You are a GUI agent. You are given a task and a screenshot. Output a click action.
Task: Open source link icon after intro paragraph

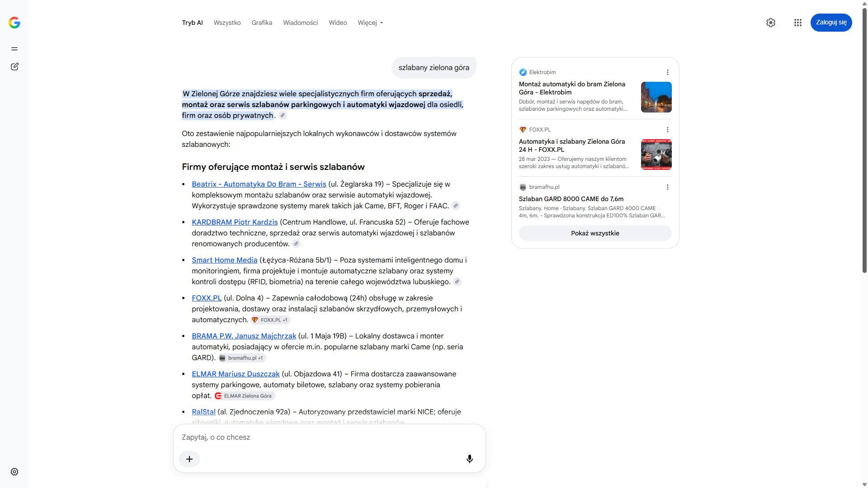[x=283, y=116]
